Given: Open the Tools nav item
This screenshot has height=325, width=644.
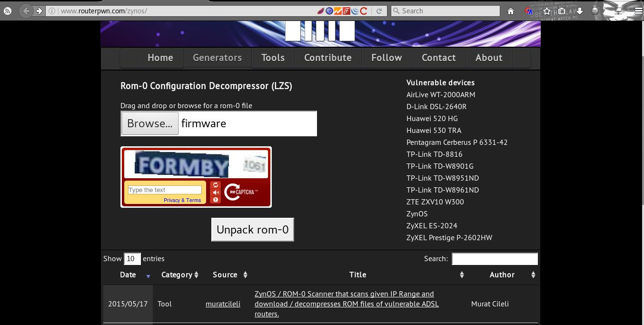Looking at the screenshot, I should click(273, 58).
